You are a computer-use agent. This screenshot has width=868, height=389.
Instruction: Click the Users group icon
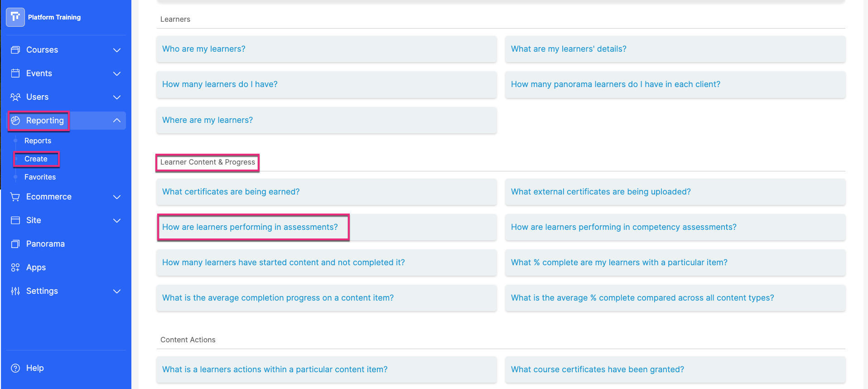15,97
